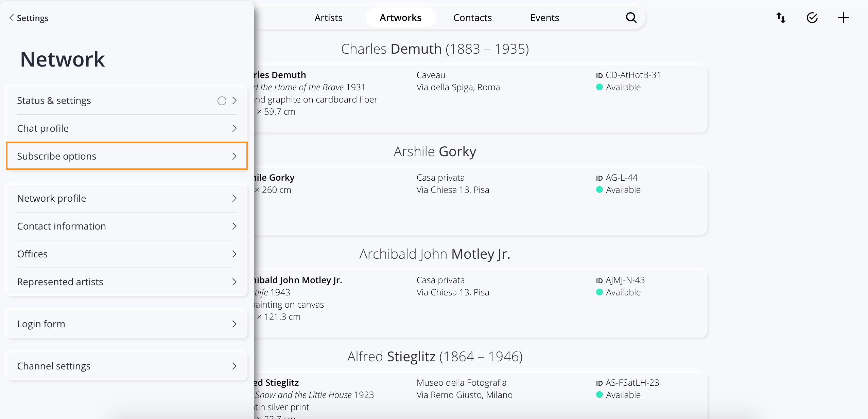868x419 pixels.
Task: Open Channel settings
Action: [127, 366]
